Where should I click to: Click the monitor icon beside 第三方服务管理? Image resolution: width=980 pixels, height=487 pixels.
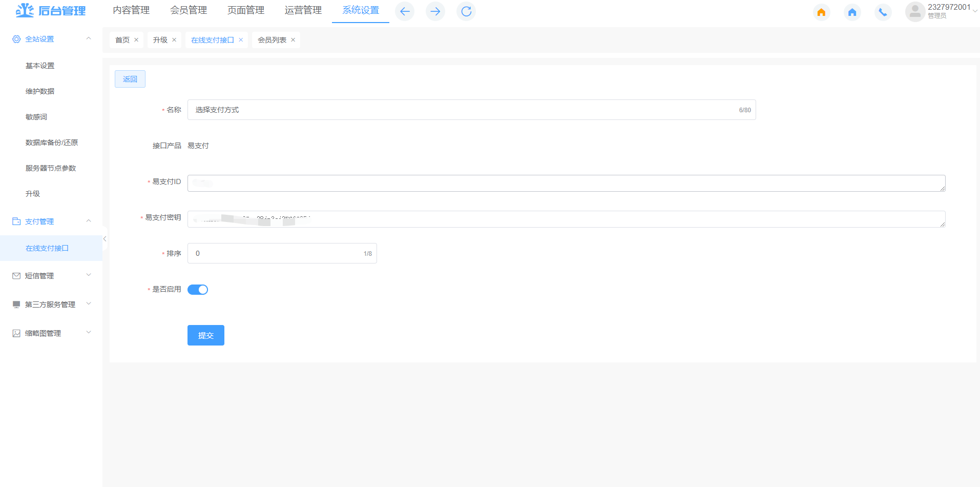tap(16, 305)
